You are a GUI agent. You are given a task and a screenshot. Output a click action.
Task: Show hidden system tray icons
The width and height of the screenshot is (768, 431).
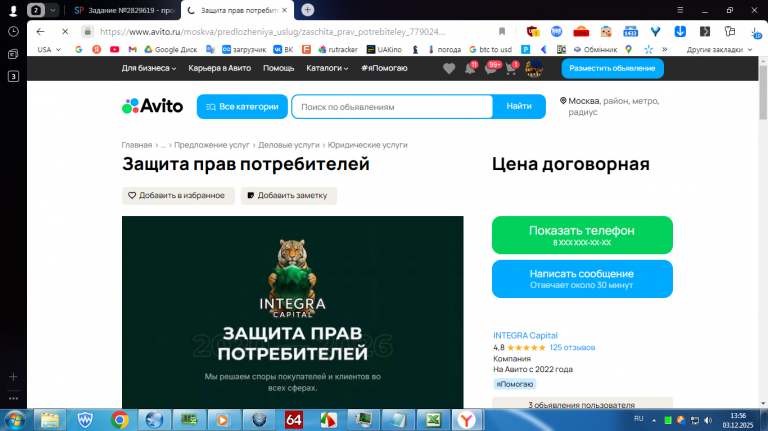(653, 420)
